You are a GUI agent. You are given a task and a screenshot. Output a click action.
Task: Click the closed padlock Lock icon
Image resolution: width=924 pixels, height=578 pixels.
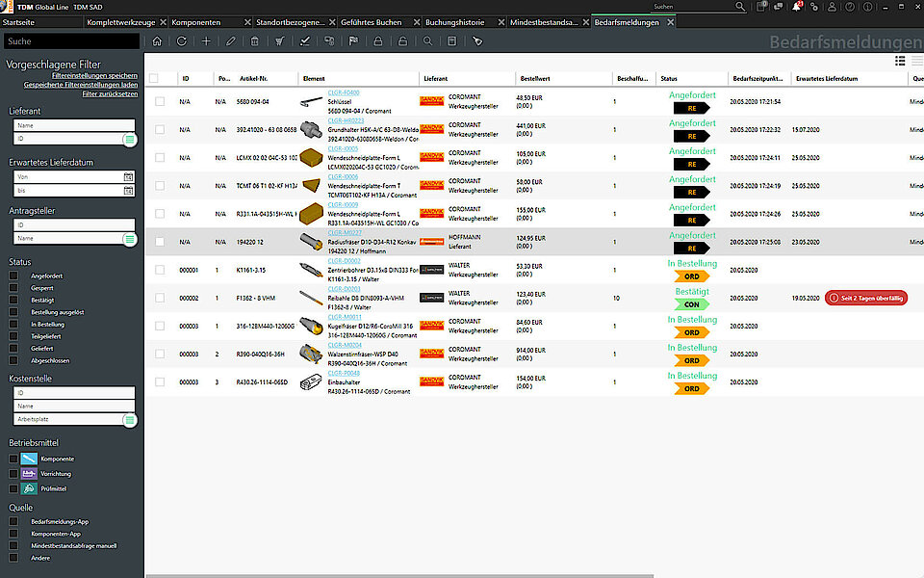coord(377,41)
